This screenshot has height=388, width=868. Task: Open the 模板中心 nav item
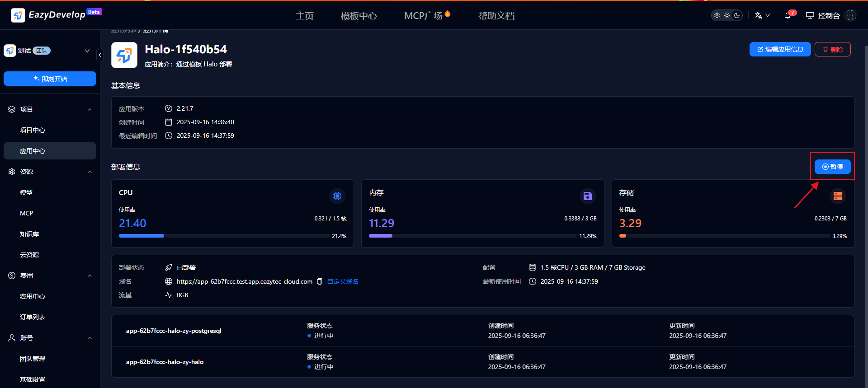(359, 16)
